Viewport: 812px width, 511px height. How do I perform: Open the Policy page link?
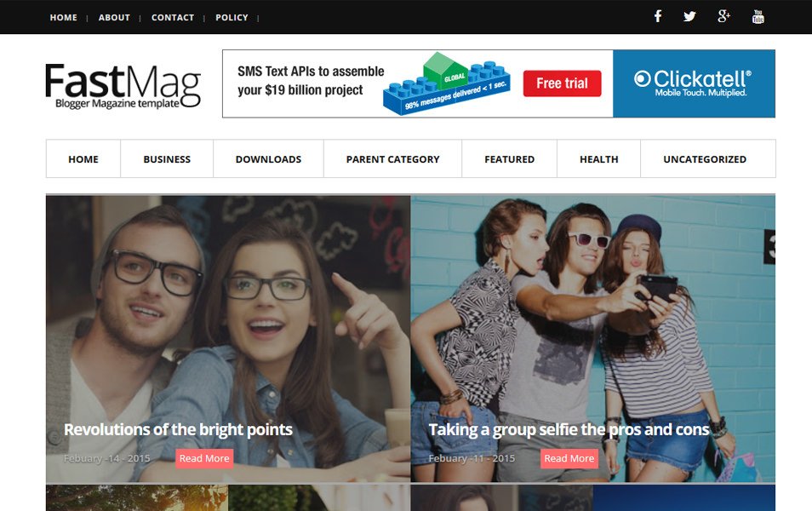232,18
